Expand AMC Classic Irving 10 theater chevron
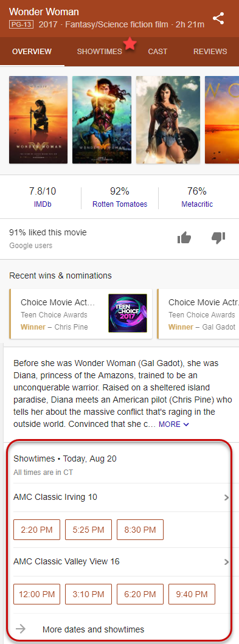Image resolution: width=239 pixels, height=644 pixels. (226, 497)
